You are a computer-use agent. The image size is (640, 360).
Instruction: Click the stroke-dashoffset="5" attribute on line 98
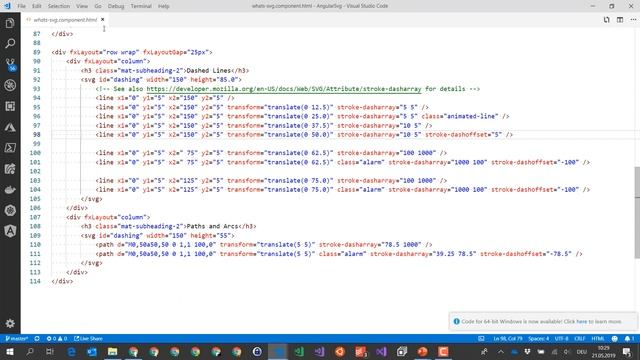[x=465, y=135]
